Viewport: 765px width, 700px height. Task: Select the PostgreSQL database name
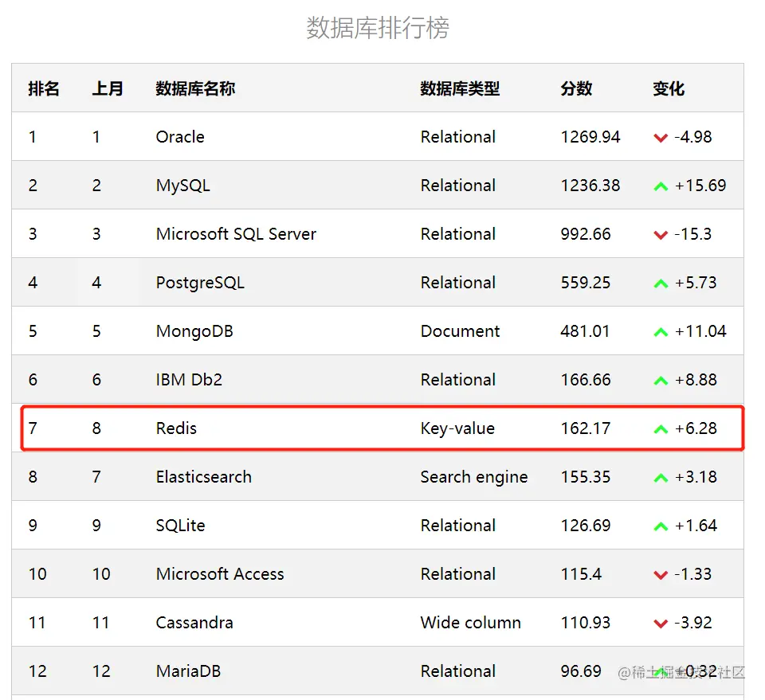[x=200, y=283]
